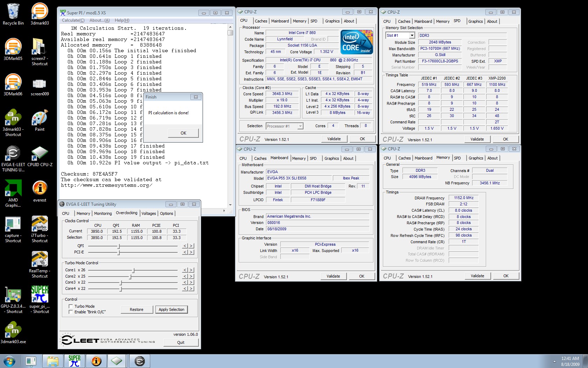Open the 3dmark03 desktop icon beside Recycle Bin

(x=40, y=14)
